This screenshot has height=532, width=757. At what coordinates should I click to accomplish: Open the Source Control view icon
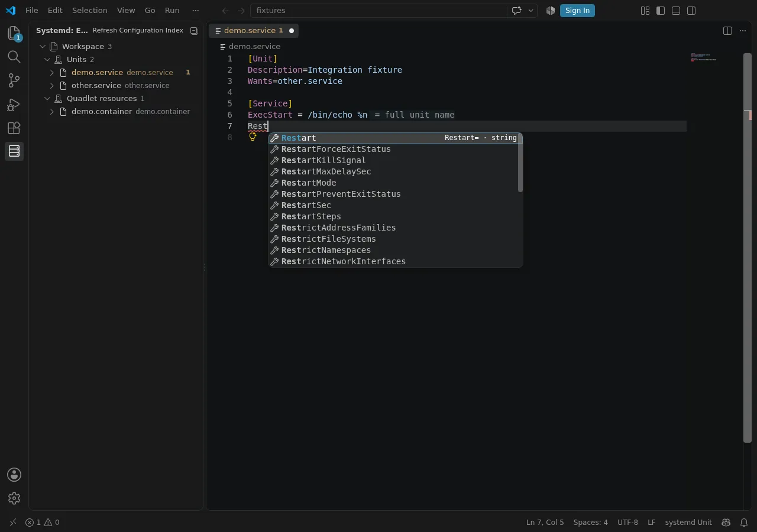tap(14, 80)
